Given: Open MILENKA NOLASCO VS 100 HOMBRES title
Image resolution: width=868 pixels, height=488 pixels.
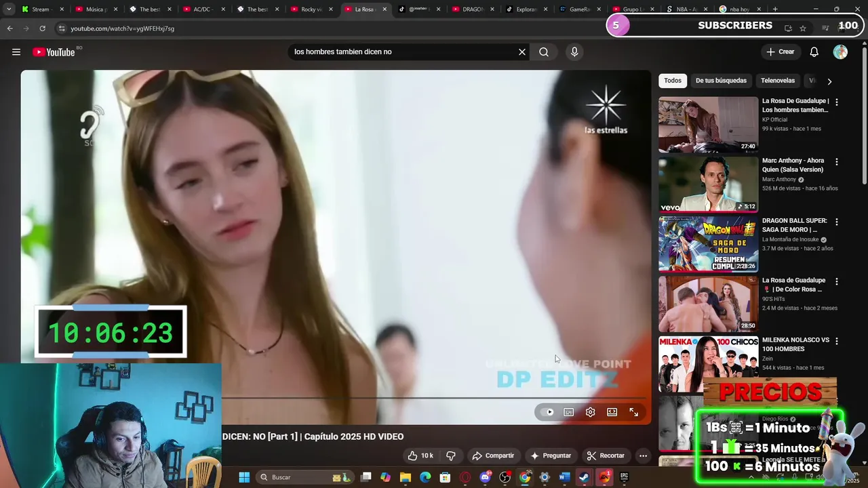Looking at the screenshot, I should 795,344.
